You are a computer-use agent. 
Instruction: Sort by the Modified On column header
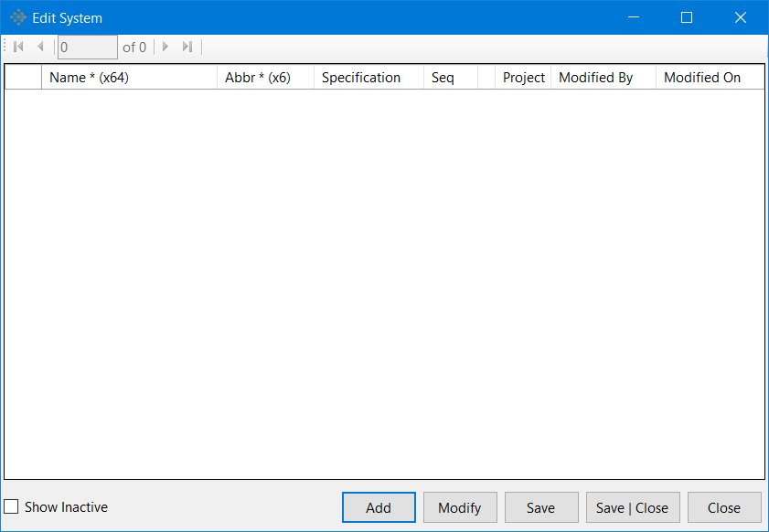tap(710, 78)
